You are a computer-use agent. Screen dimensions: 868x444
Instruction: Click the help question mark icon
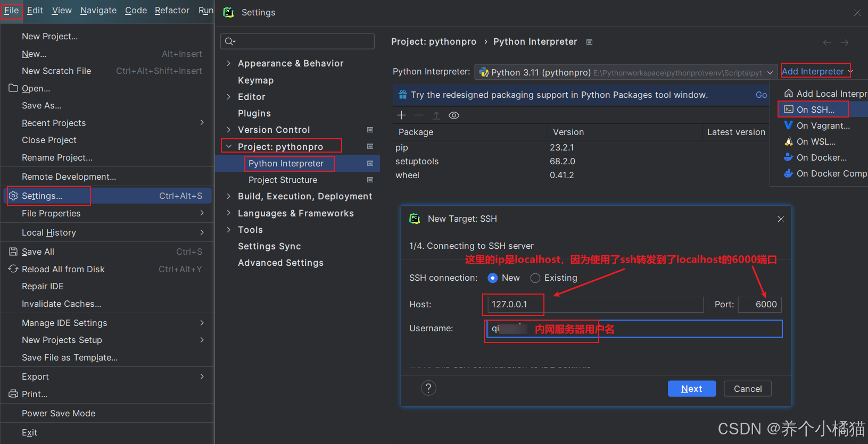428,388
